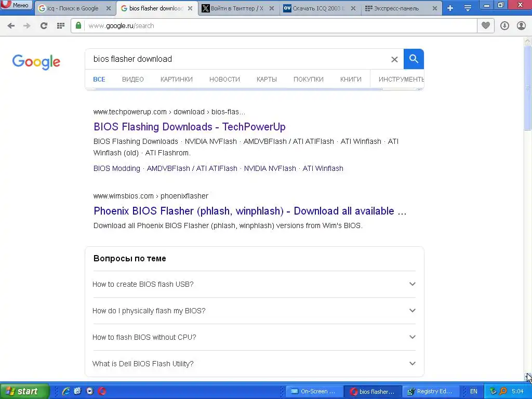
Task: Open the Windows start button
Action: tap(24, 391)
